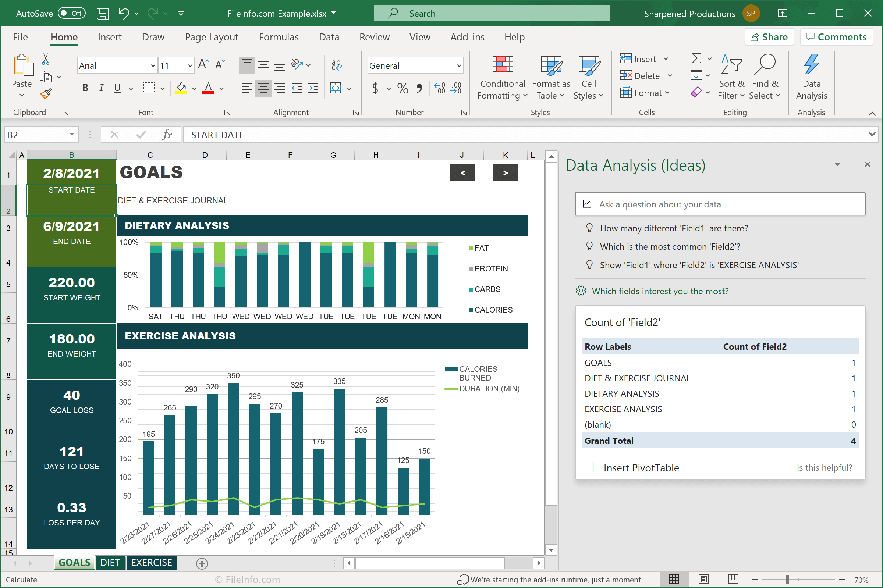Select the Find & Select icon
883x588 pixels.
(x=766, y=78)
